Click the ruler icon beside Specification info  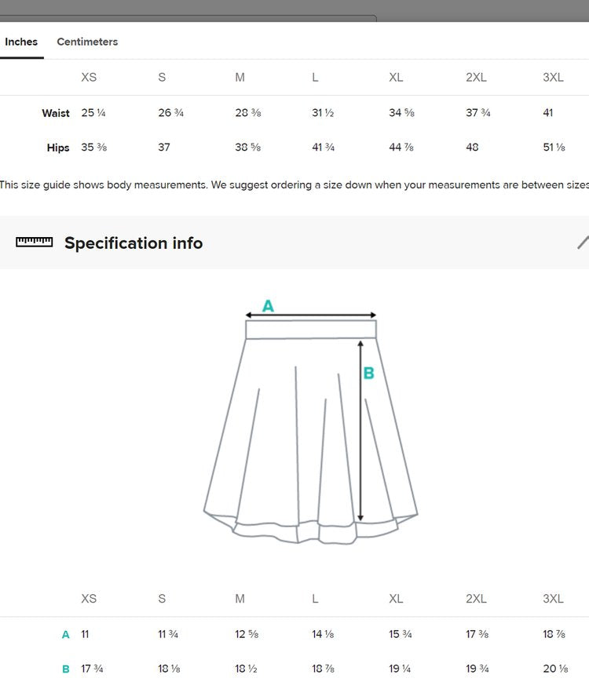[x=34, y=242]
